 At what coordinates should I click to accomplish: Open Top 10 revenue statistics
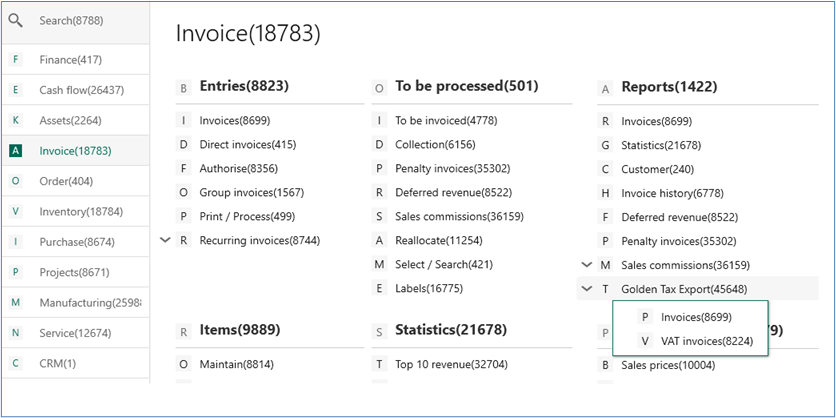451,365
